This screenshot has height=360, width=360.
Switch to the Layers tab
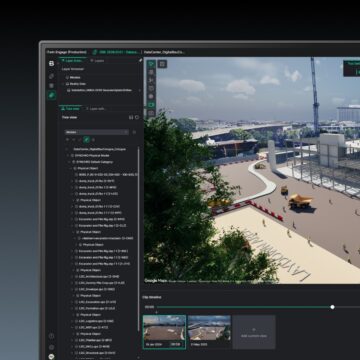click(97, 61)
